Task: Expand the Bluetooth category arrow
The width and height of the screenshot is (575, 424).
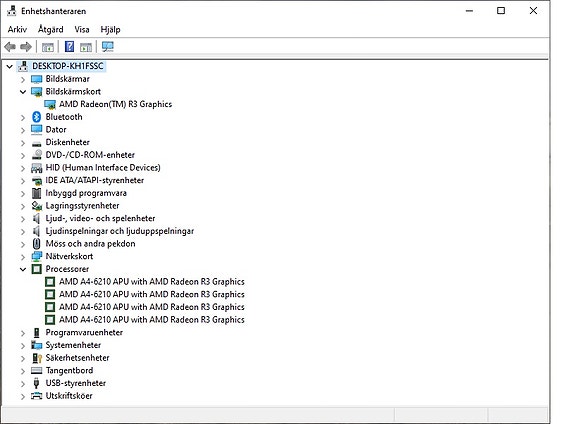Action: 23,118
